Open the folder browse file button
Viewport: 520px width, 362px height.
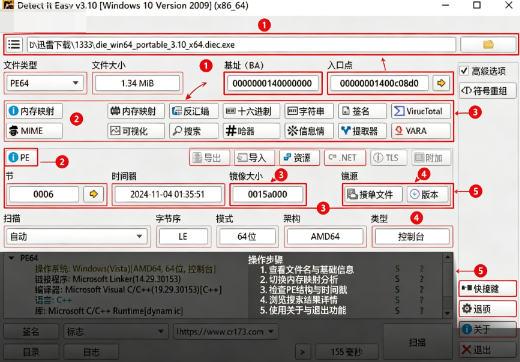click(x=488, y=44)
